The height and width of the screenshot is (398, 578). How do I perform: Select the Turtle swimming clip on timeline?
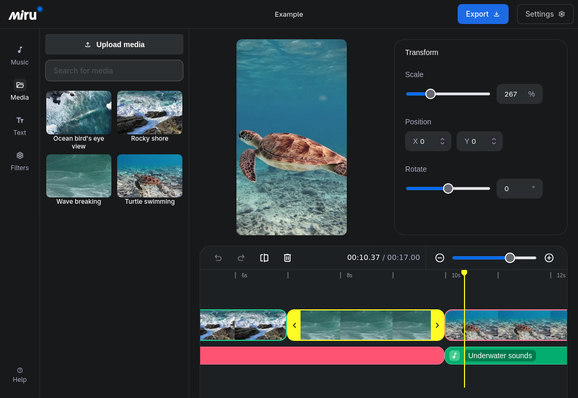pos(506,325)
